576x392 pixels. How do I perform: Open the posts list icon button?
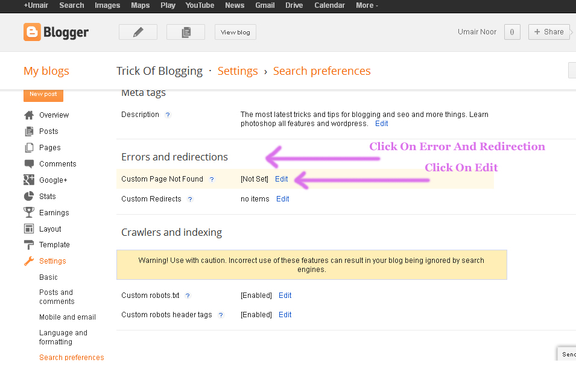[186, 32]
